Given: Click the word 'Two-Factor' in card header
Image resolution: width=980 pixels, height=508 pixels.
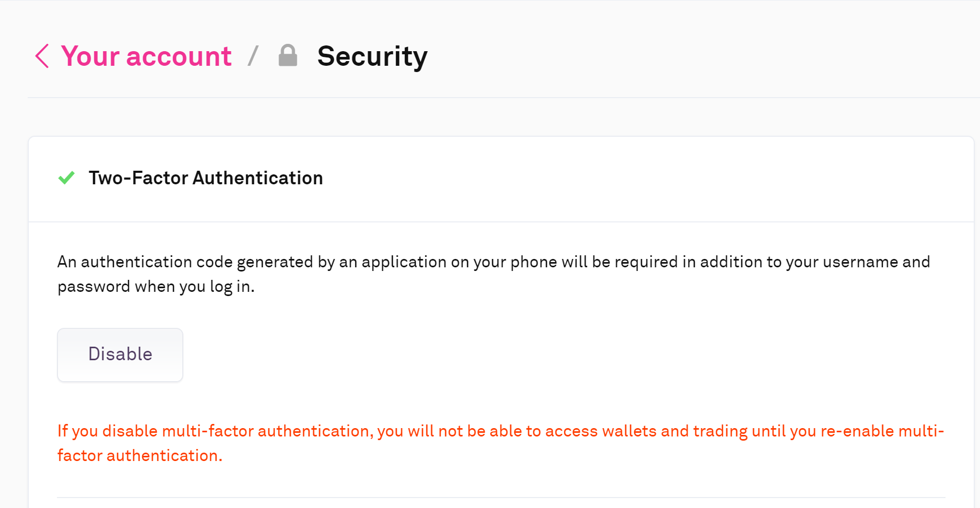Looking at the screenshot, I should pyautogui.click(x=138, y=178).
